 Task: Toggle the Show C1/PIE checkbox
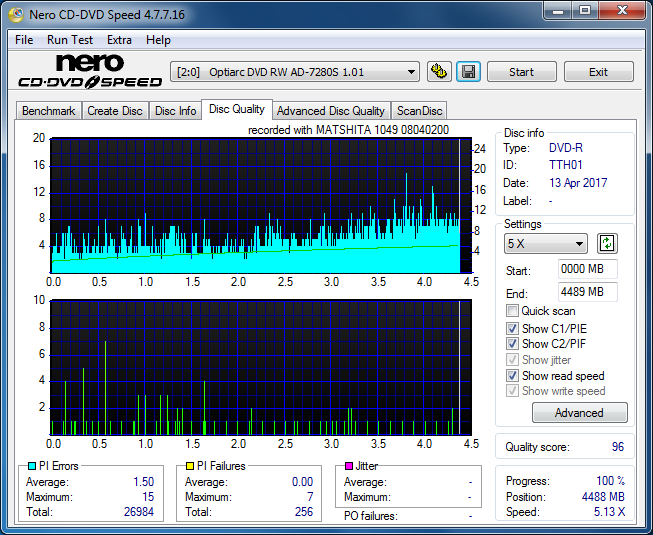[513, 328]
